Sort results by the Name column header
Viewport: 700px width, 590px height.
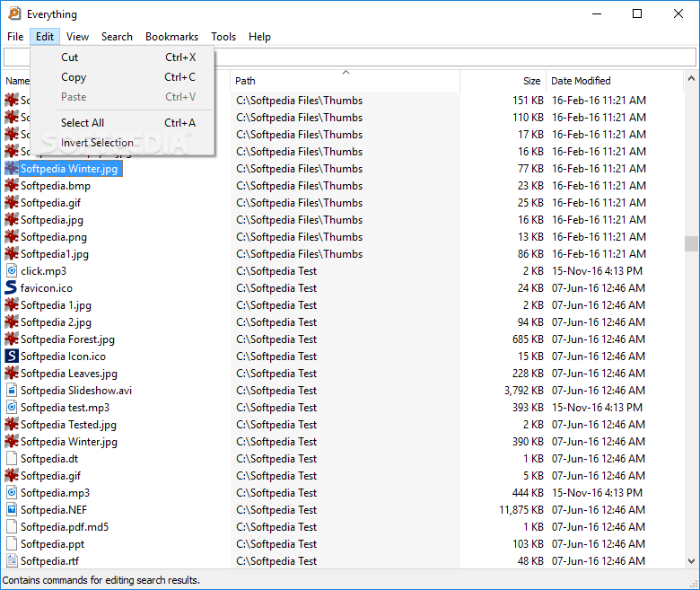17,81
